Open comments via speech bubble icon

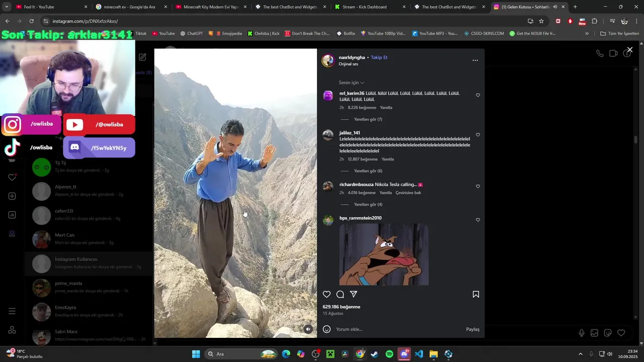pos(340,294)
